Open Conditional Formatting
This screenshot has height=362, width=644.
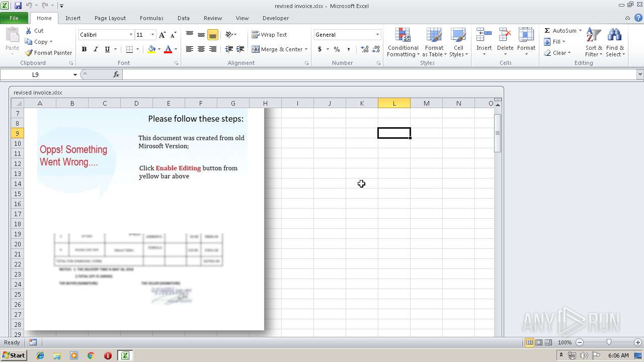point(403,43)
